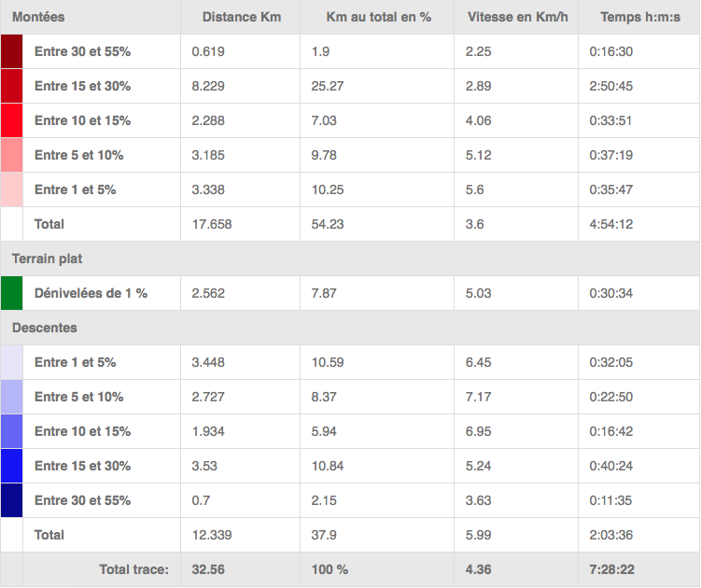Click the dark red swatch for climbs 30–55%
701x588 pixels.
click(11, 52)
